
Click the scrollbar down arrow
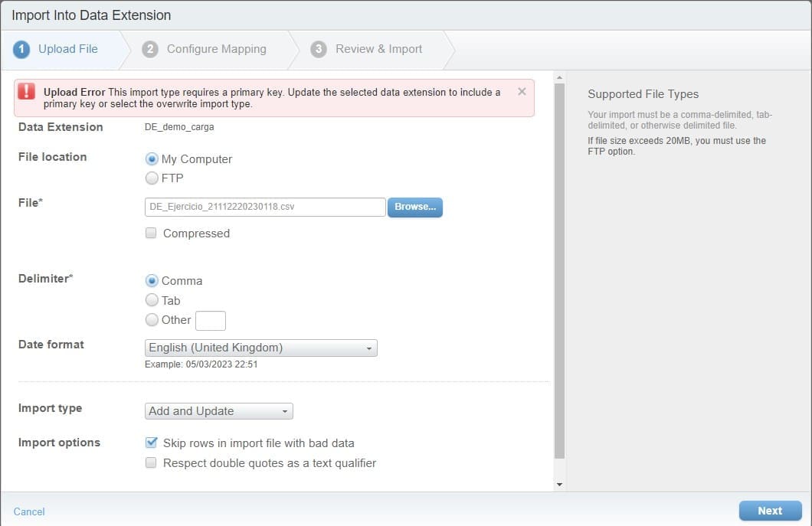[x=558, y=485]
